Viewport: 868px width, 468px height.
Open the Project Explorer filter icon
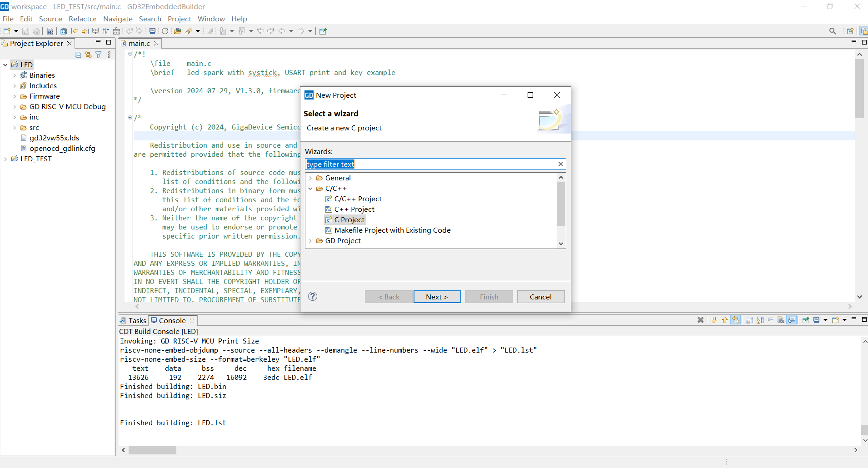[x=99, y=55]
